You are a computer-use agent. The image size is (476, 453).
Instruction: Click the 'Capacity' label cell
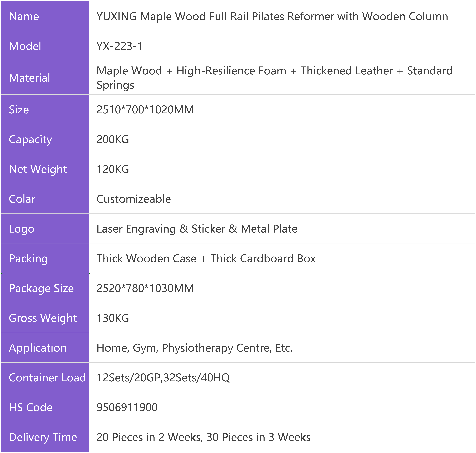point(45,139)
